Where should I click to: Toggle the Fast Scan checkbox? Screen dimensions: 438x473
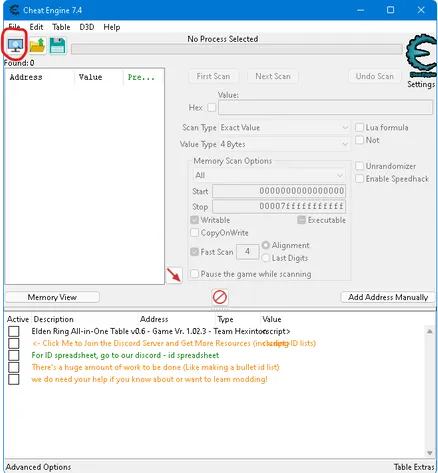(195, 252)
